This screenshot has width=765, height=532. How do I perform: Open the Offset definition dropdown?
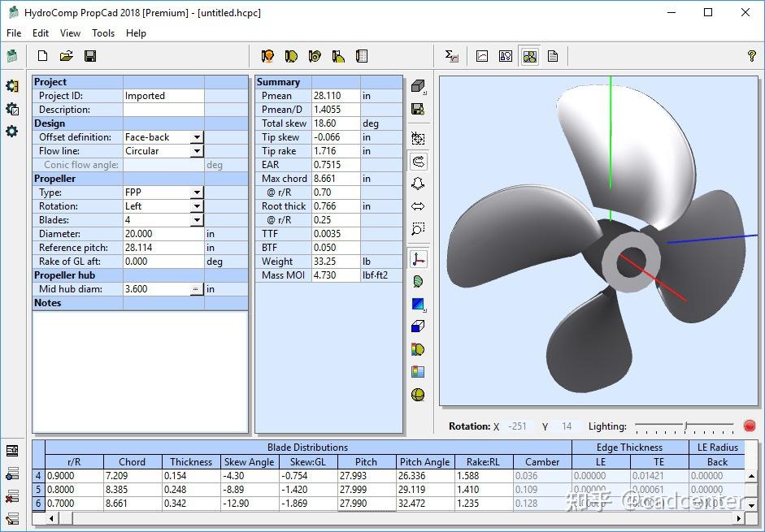click(197, 137)
